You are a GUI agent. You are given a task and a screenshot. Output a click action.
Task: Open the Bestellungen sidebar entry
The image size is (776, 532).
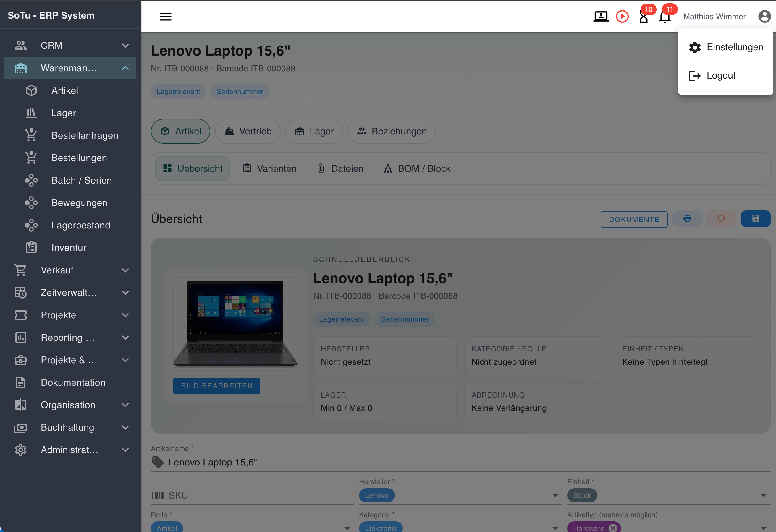tap(79, 158)
